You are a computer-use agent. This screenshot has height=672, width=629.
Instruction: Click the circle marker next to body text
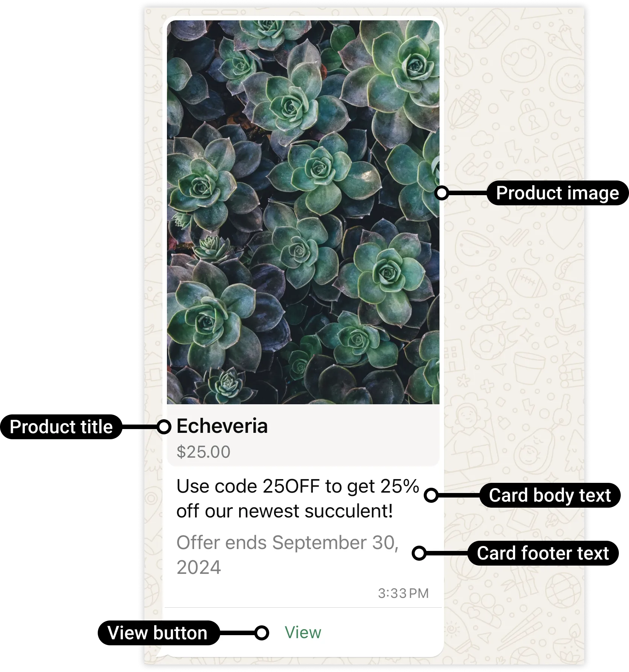click(431, 495)
